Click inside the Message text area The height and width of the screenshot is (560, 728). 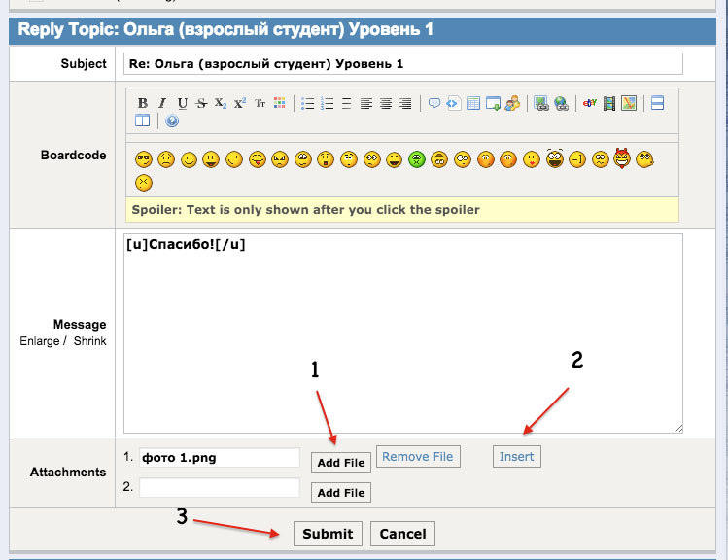[x=403, y=333]
